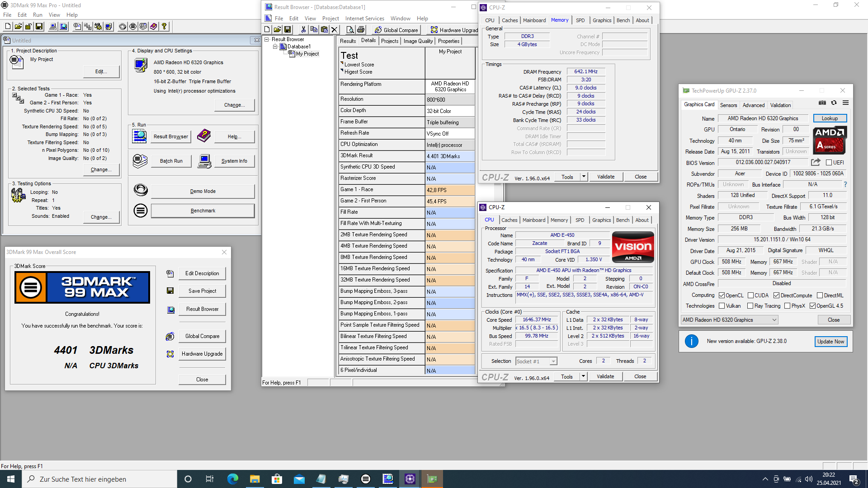This screenshot has width=868, height=488.
Task: Click the demo mode ring icon in 3DMark toolbar
Action: pos(123,27)
